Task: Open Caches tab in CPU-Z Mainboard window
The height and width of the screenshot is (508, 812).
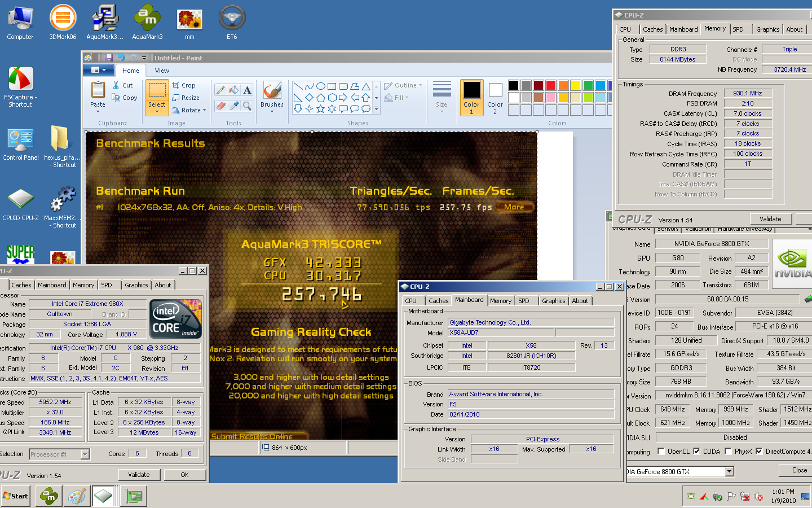Action: (x=438, y=301)
